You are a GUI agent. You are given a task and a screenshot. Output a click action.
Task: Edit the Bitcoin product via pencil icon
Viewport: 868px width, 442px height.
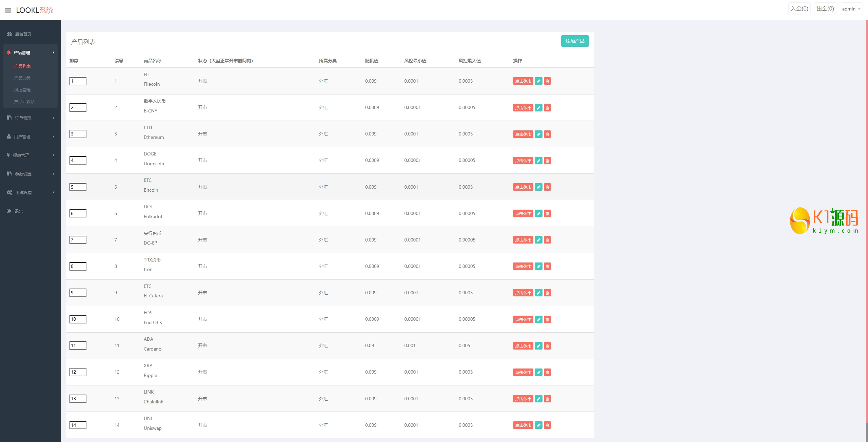pyautogui.click(x=538, y=187)
